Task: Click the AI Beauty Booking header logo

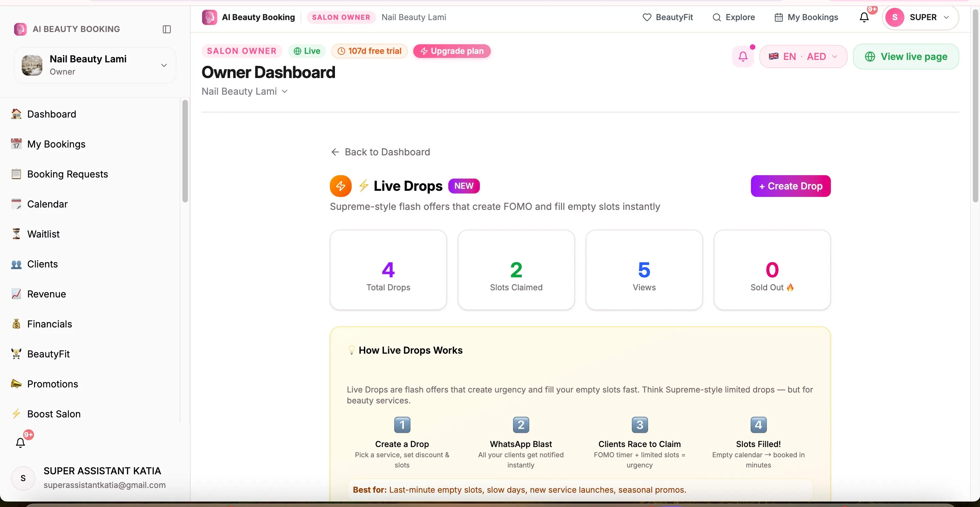Action: tap(209, 17)
